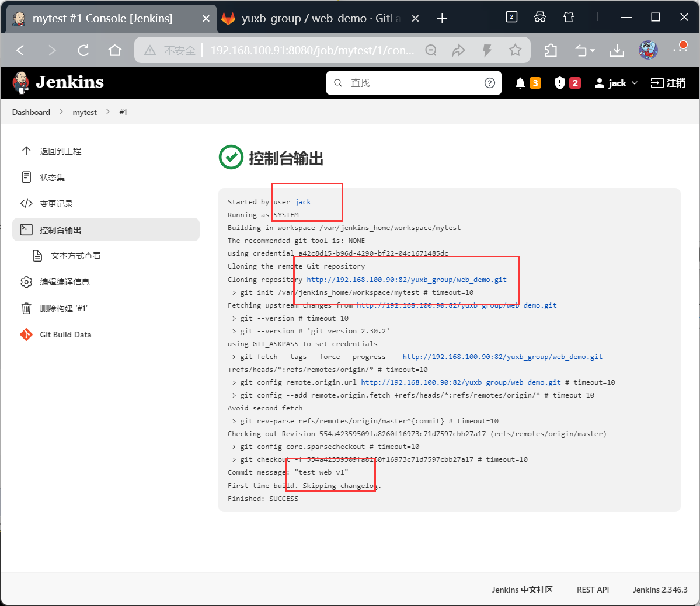700x606 pixels.
Task: Click the browser address bar URL
Action: (x=312, y=50)
